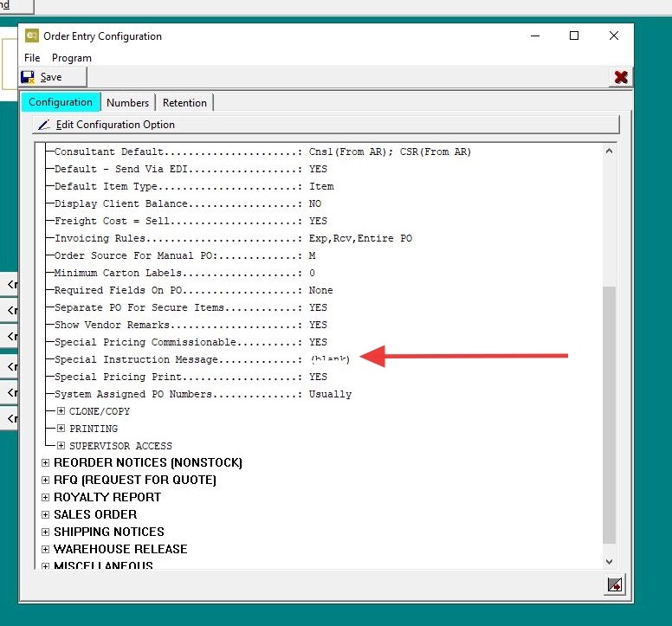This screenshot has width=672, height=626.
Task: Click the scrollbar down arrow
Action: [609, 561]
